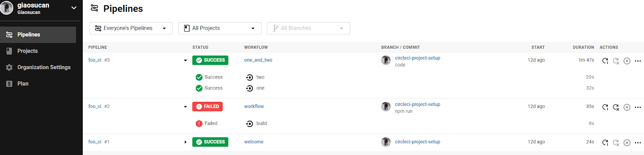The image size is (644, 155).
Task: Click cancel icon in foo_ci #1 row
Action: click(627, 143)
